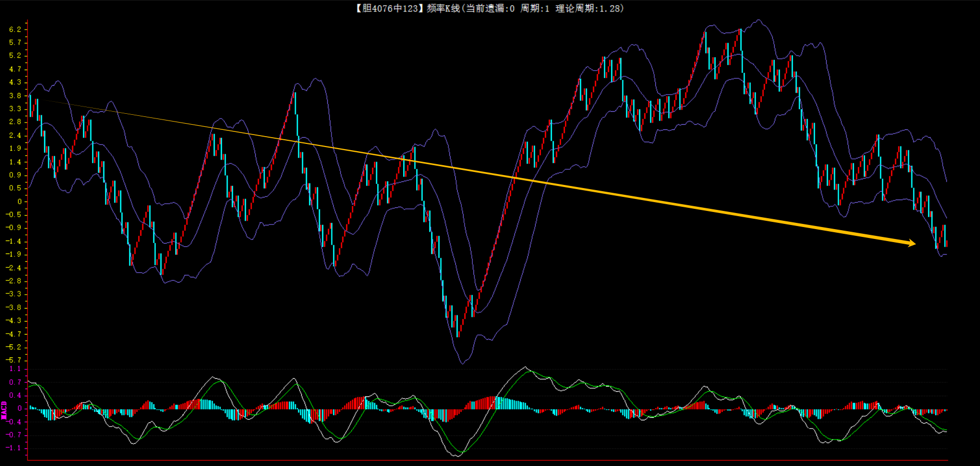The image size is (980, 466).
Task: Click the -1.1 label on MACD axis
Action: tap(14, 448)
